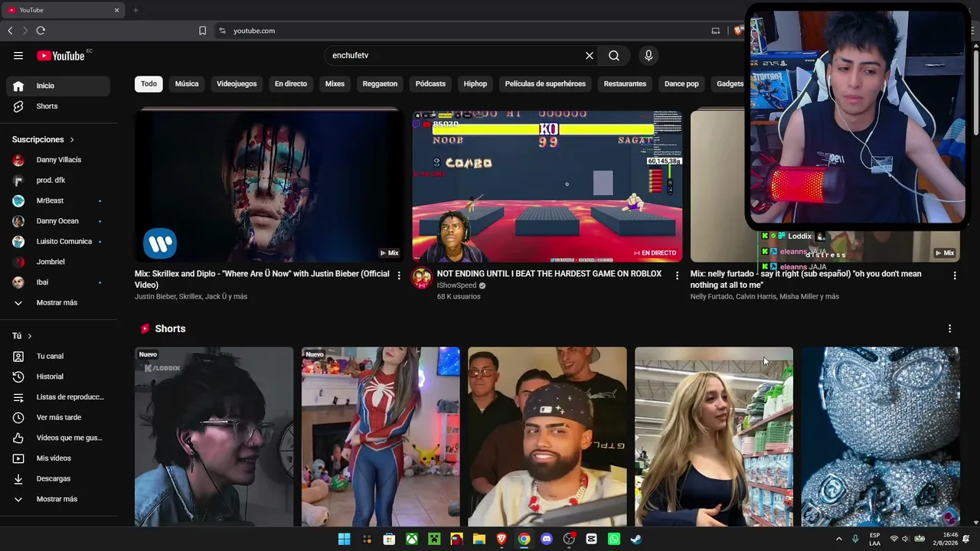Open Xbox app from the taskbar
Screen dimensions: 980x551
coord(412,539)
